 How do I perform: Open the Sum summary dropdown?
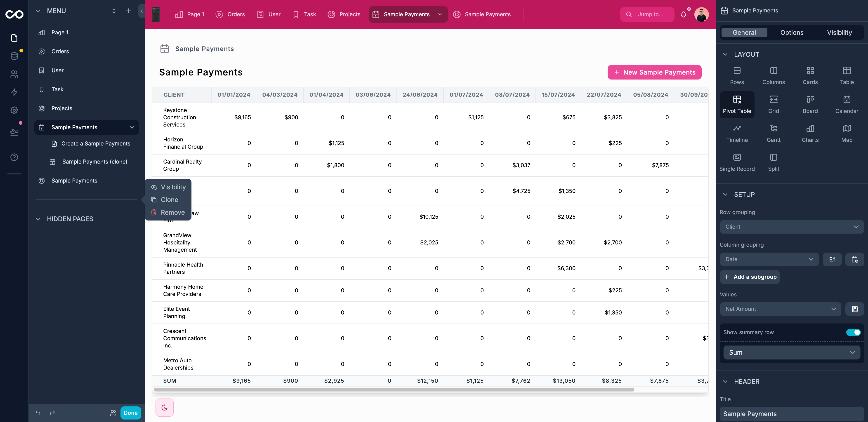[x=792, y=352]
